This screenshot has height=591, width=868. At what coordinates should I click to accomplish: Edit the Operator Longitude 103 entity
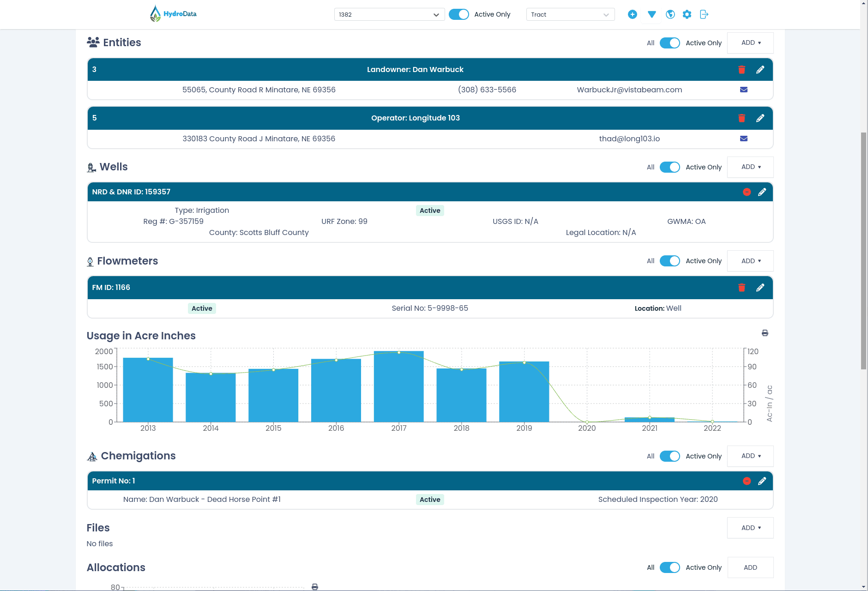click(x=760, y=118)
